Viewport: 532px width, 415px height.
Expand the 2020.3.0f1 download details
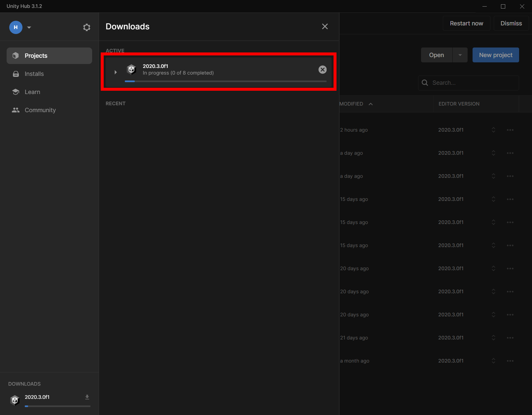116,72
